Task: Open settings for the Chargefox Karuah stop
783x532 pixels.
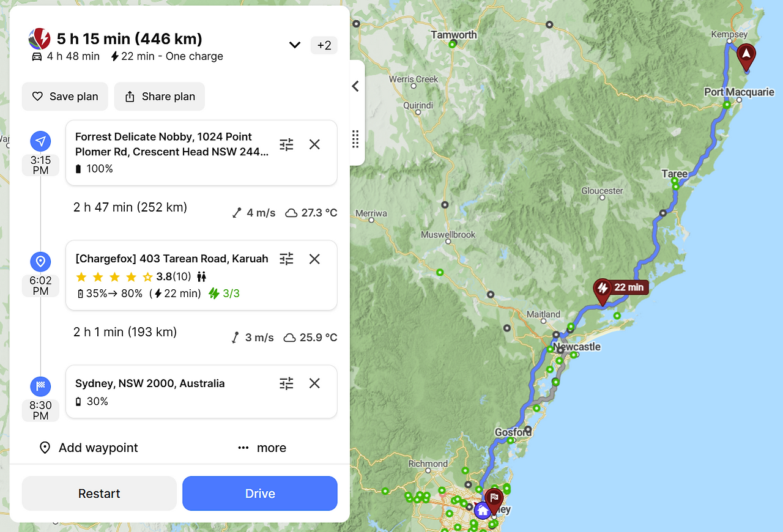Action: pyautogui.click(x=286, y=259)
